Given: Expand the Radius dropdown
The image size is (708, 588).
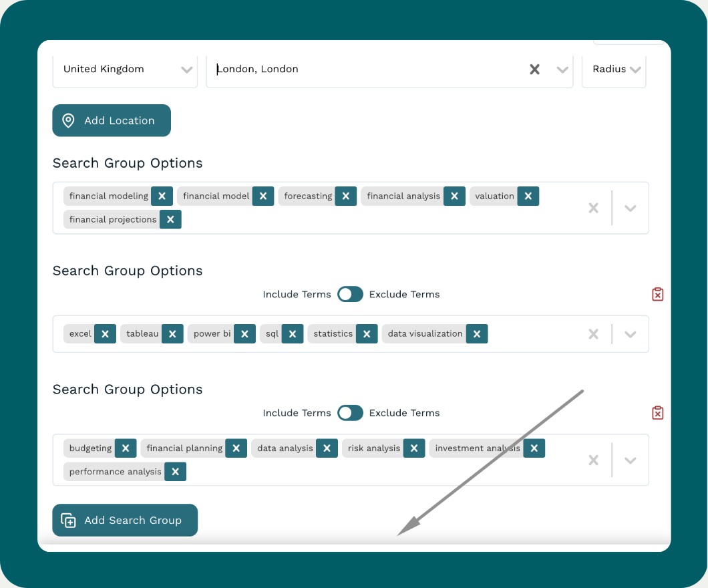Looking at the screenshot, I should pos(635,69).
